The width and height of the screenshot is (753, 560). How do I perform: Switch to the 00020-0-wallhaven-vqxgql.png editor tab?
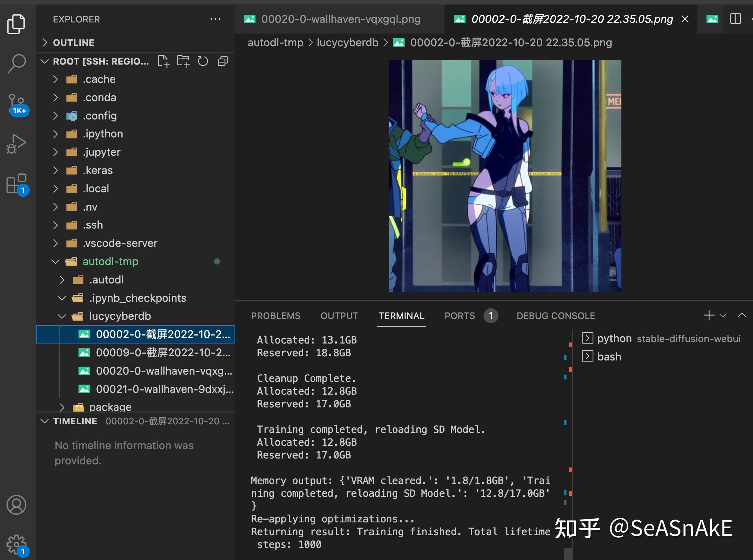click(341, 19)
